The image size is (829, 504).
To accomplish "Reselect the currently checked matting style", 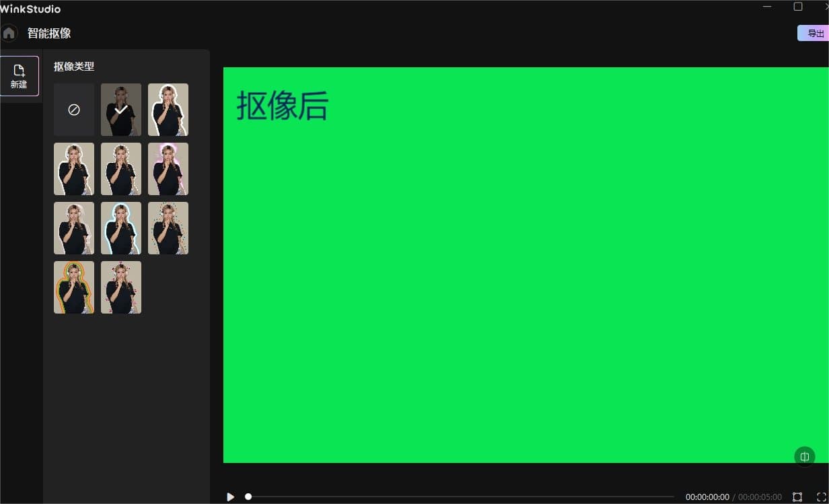I will click(121, 110).
